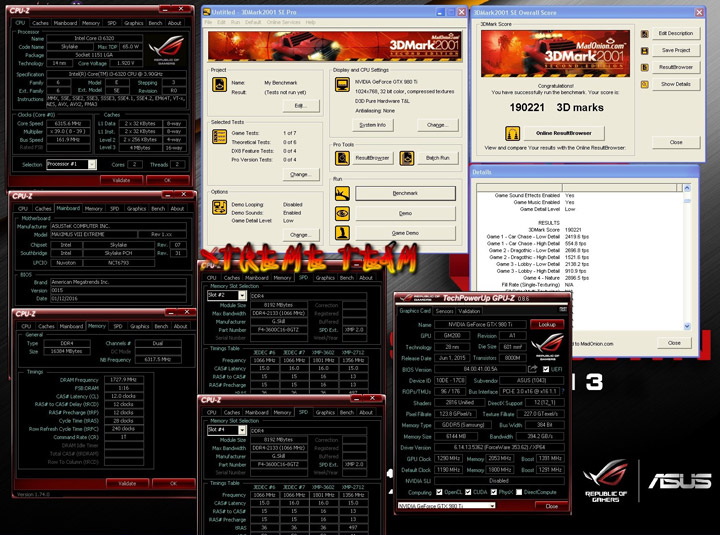
Task: Click the Online ResultBrowser button
Action: [564, 133]
